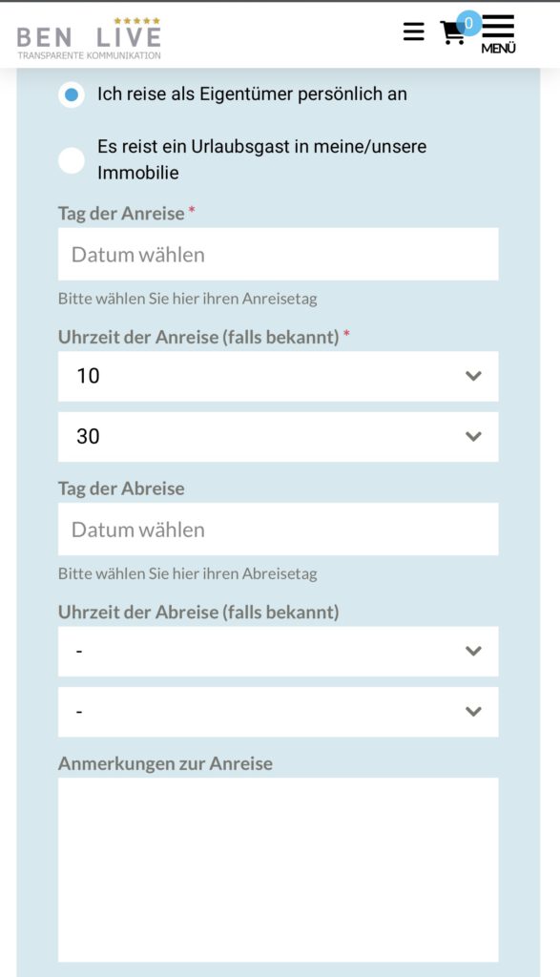The image size is (560, 977).
Task: Click 'Uhrzeit der Abreise (falls bekannt)' label
Action: [198, 612]
